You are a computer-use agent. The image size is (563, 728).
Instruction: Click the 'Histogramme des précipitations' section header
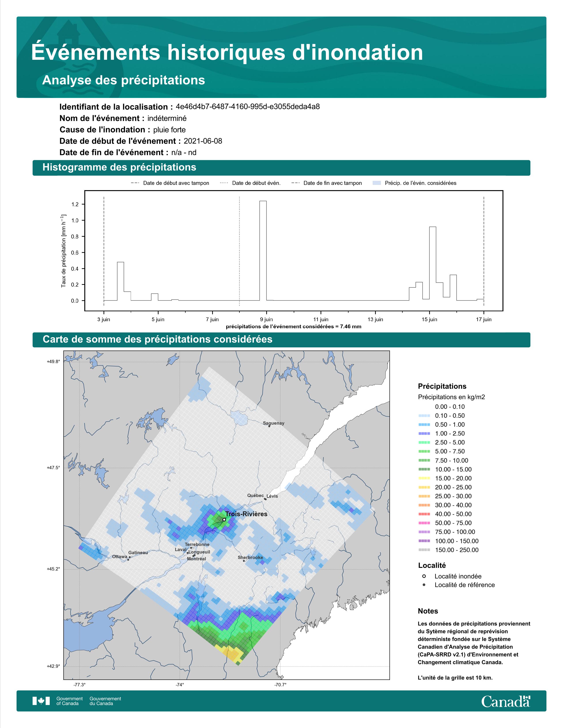(119, 167)
